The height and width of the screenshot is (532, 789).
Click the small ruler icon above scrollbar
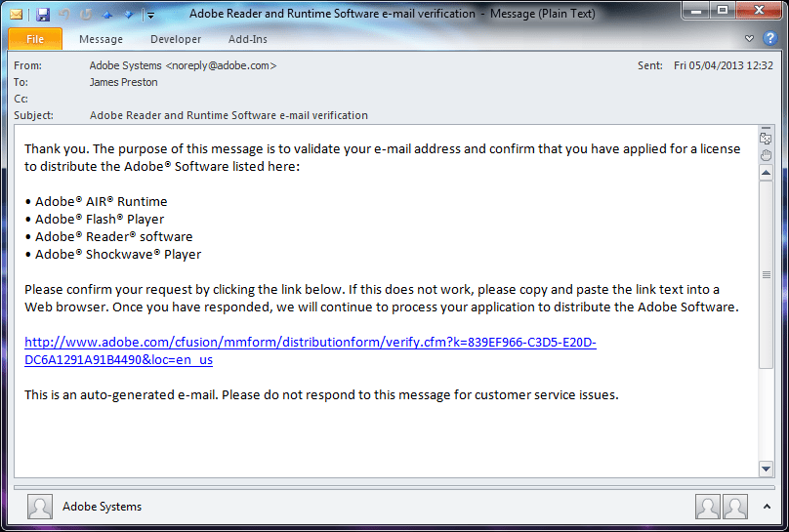pyautogui.click(x=766, y=139)
